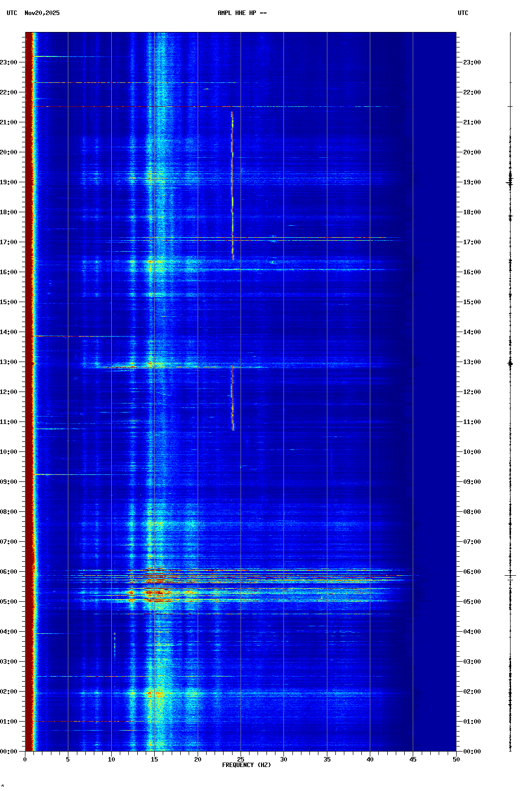Click the top-right "UTC" label

[x=463, y=13]
